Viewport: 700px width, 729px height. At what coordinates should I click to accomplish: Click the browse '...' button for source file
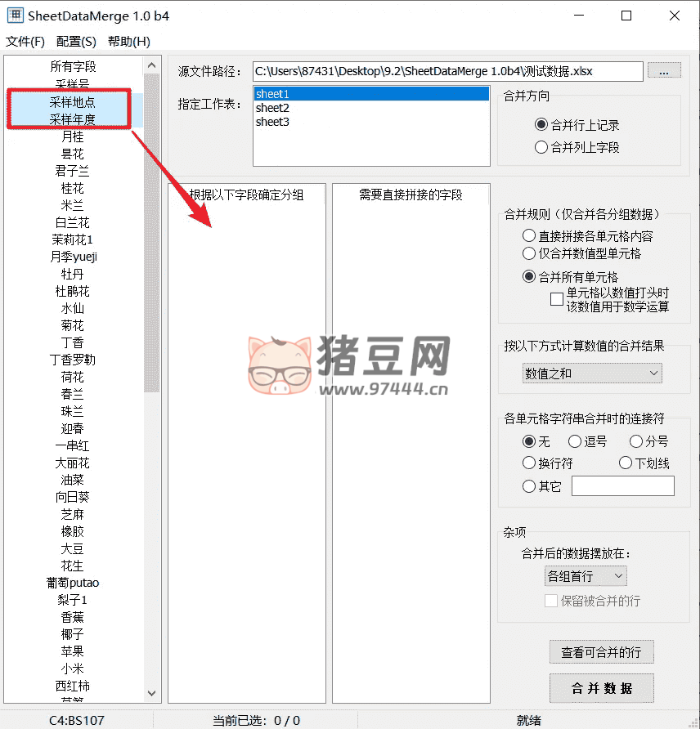pos(664,71)
